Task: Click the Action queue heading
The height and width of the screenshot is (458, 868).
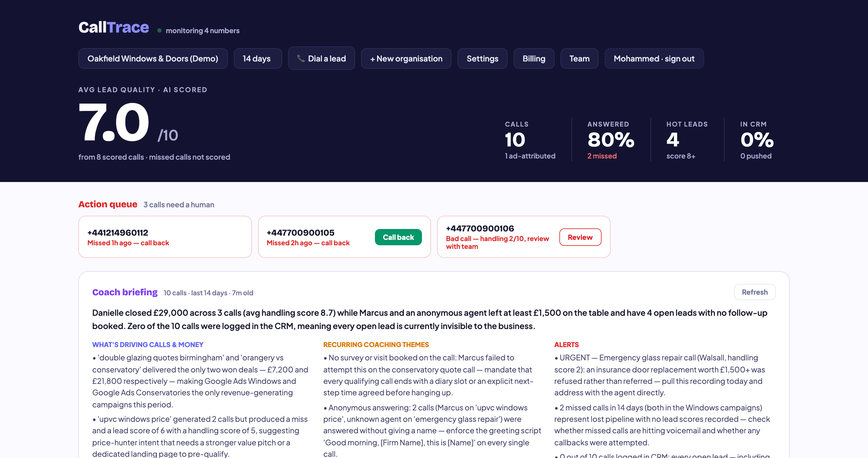Action: (x=108, y=204)
